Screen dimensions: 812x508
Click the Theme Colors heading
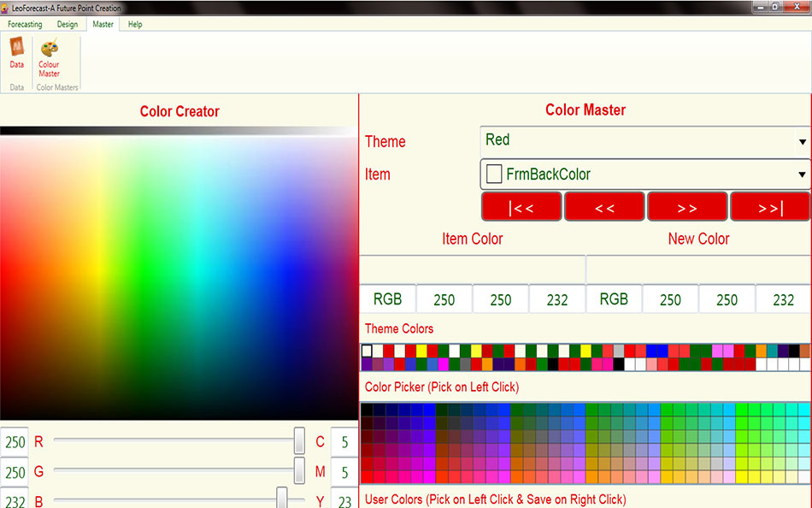[x=399, y=328]
